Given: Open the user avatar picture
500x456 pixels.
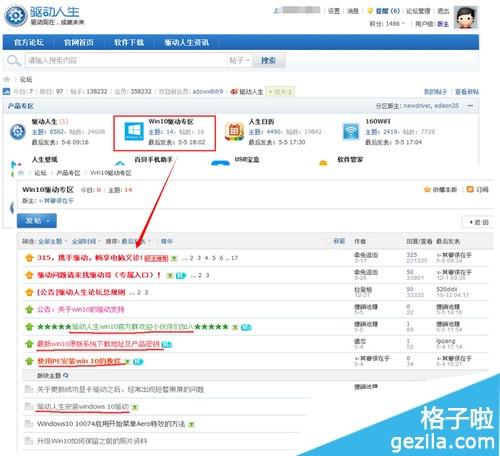Looking at the screenshot, I should coord(466,17).
